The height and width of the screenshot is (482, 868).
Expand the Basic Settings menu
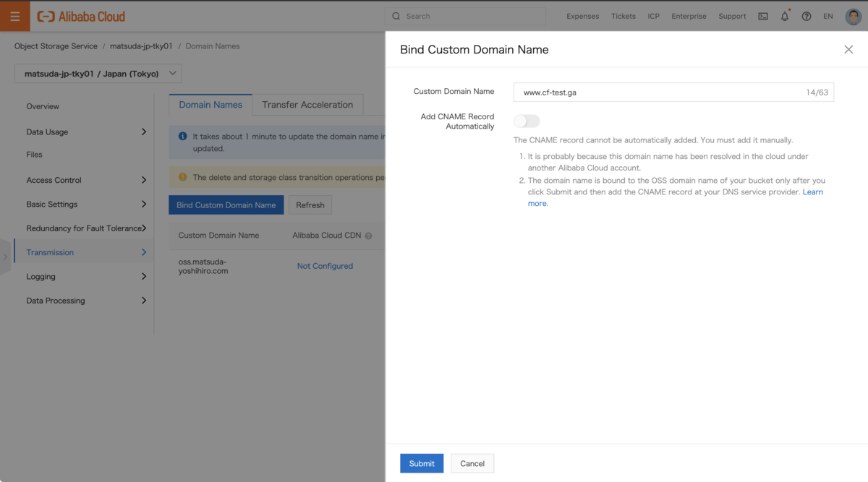pyautogui.click(x=86, y=204)
